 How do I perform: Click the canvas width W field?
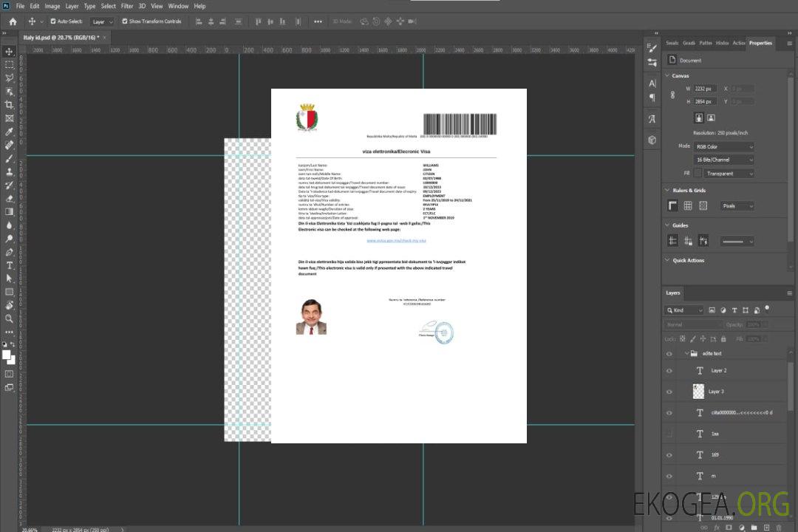point(705,89)
